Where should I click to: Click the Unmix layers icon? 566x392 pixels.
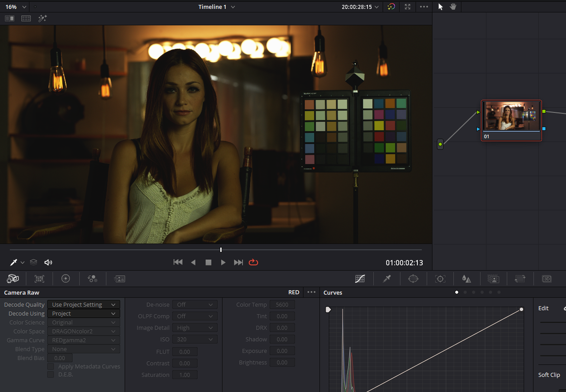[x=33, y=262]
